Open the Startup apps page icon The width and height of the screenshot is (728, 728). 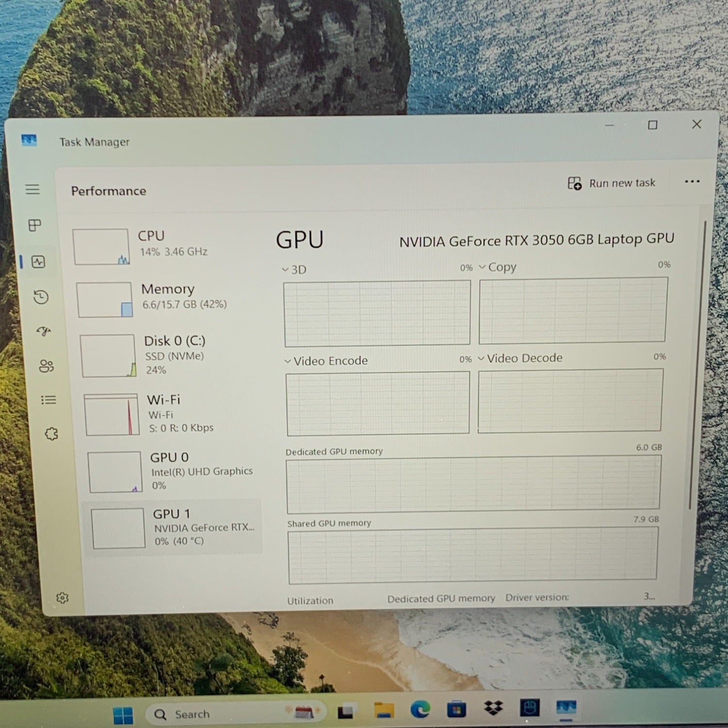pos(44,331)
